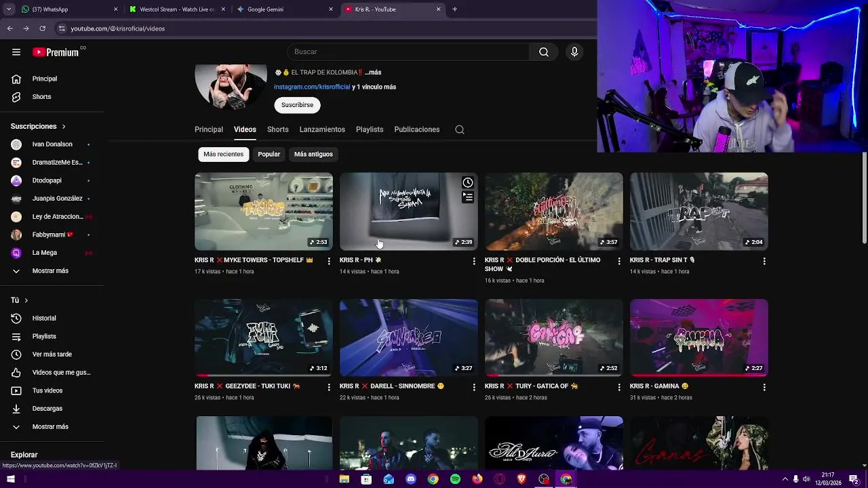Switch to the Principal channel tab
The width and height of the screenshot is (868, 488).
click(x=209, y=129)
